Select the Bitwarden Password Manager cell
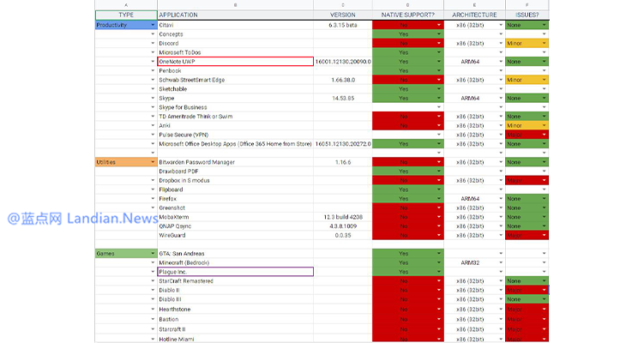The width and height of the screenshot is (644, 343). [x=235, y=162]
